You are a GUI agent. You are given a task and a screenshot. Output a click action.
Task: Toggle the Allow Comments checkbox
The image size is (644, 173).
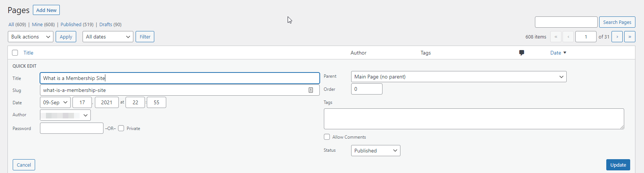(x=327, y=137)
